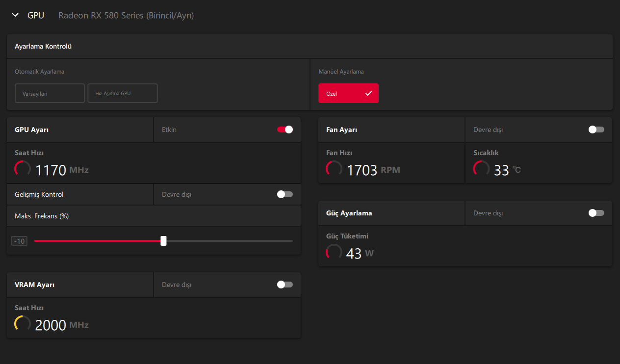
Task: Click the Otomatik Ayarlama label
Action: coord(40,72)
